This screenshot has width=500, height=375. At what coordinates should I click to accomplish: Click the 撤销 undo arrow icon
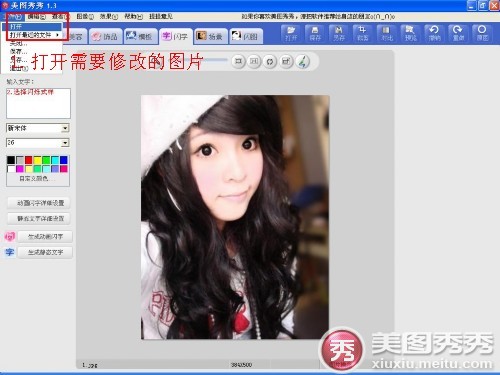434,33
